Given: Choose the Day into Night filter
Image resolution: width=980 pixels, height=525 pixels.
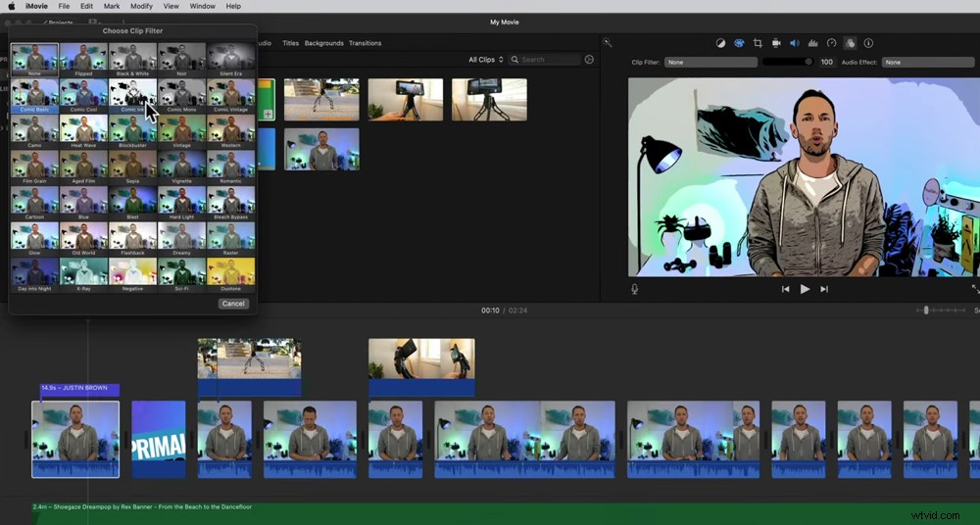Looking at the screenshot, I should click(x=34, y=275).
